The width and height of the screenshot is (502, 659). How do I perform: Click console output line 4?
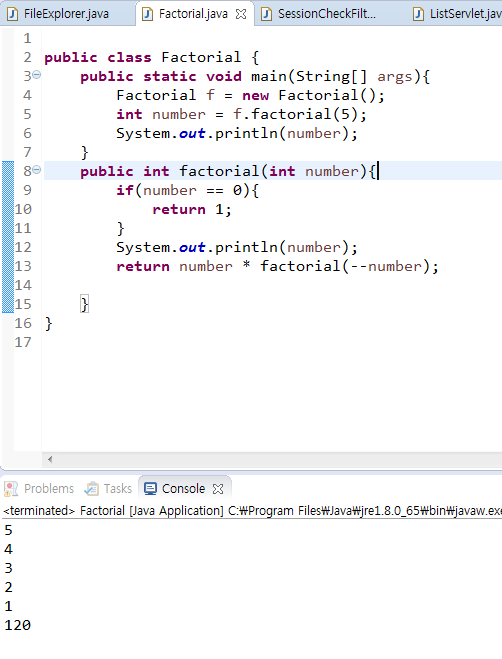tap(8, 549)
